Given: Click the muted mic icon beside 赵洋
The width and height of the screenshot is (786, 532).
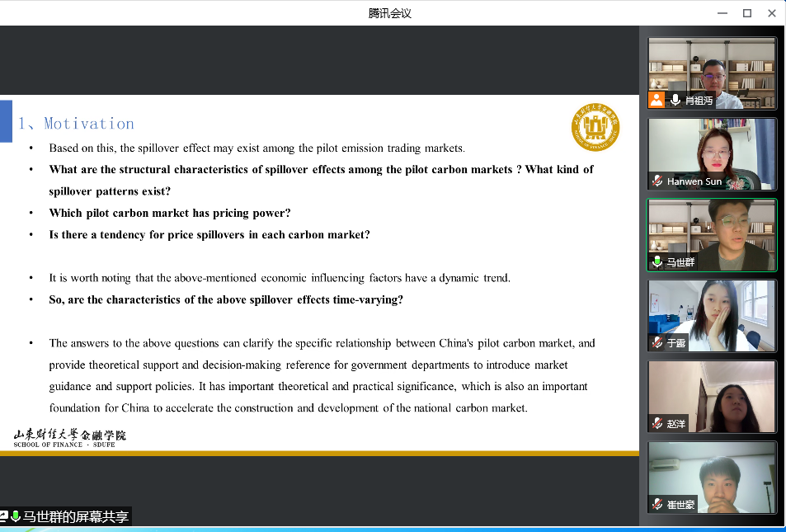Looking at the screenshot, I should 657,424.
